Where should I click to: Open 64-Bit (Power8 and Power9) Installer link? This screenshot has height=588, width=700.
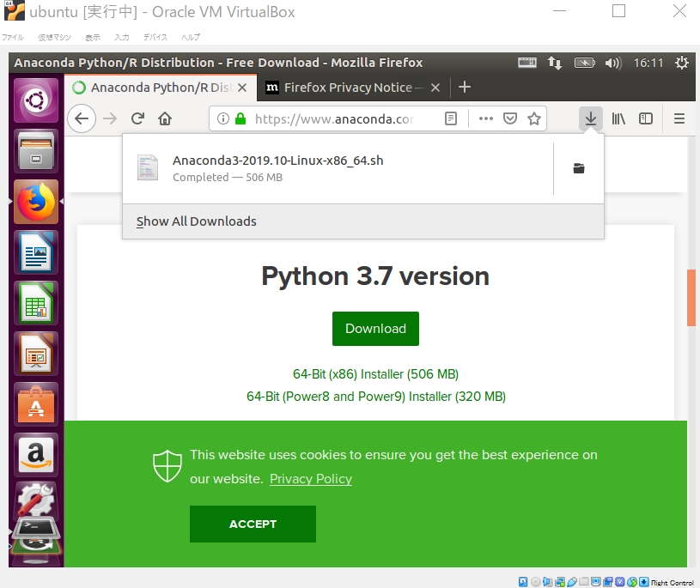click(376, 397)
